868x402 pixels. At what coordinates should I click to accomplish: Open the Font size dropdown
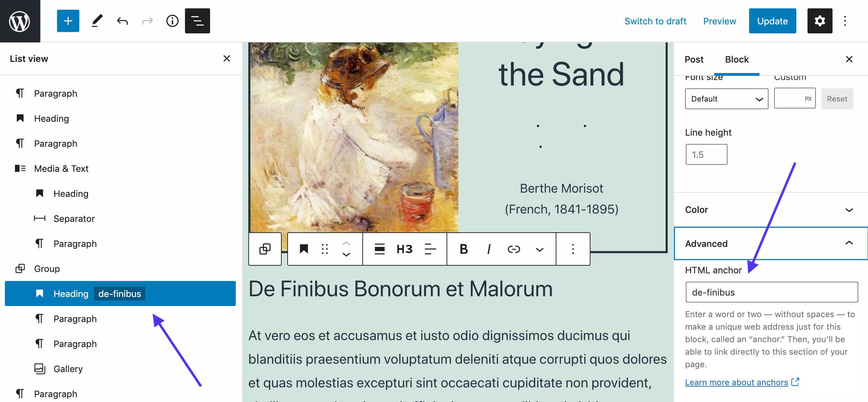726,98
